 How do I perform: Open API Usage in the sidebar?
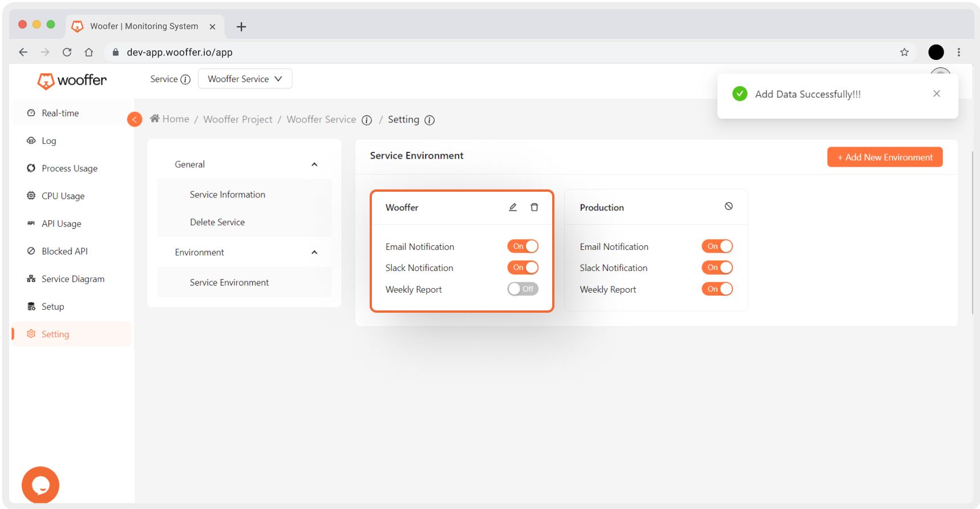pos(72,224)
